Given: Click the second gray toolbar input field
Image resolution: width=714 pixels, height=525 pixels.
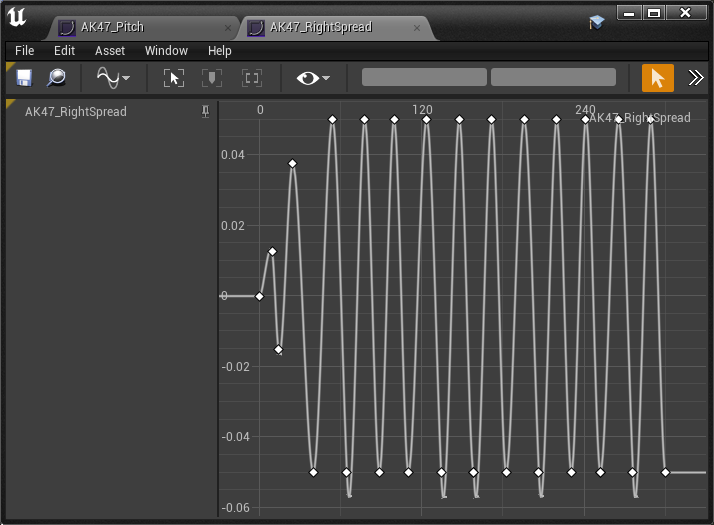Looking at the screenshot, I should [553, 77].
